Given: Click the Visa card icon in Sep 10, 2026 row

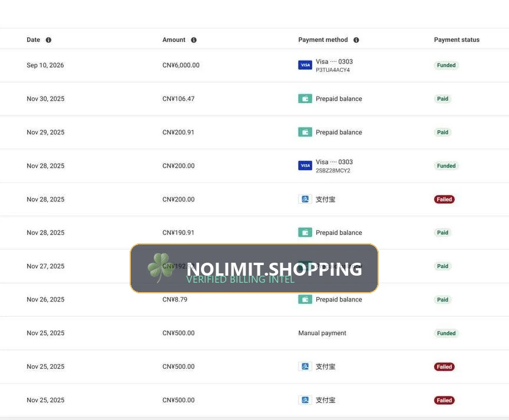Looking at the screenshot, I should (305, 65).
